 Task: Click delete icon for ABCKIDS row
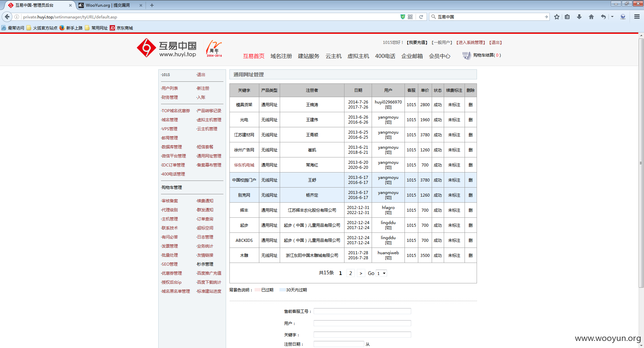[x=471, y=240]
